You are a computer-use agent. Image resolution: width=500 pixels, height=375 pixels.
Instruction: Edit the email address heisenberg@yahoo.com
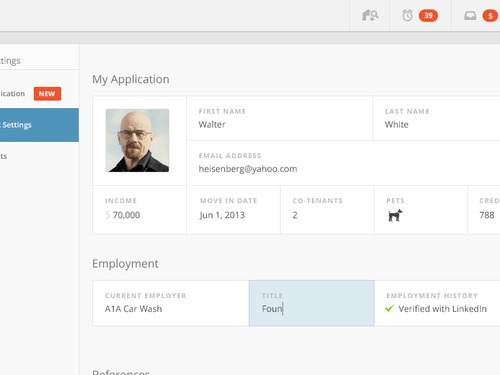tap(343, 163)
